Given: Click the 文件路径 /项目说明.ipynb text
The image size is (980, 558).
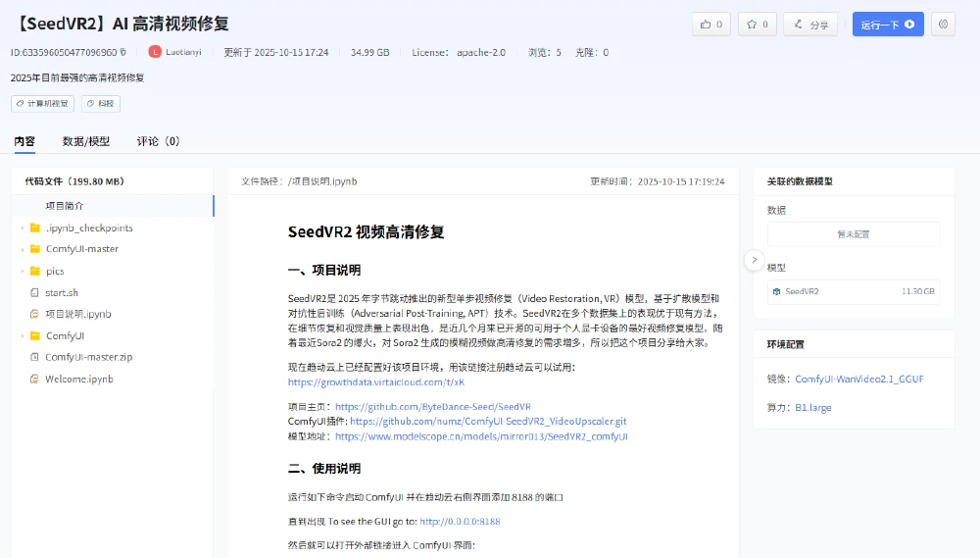Looking at the screenshot, I should point(299,181).
